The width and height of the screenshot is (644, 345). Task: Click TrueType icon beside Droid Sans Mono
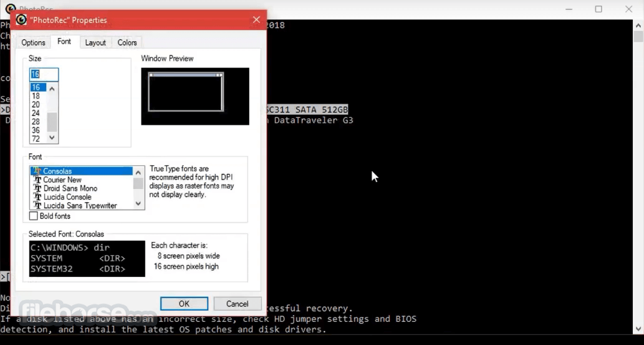point(37,188)
